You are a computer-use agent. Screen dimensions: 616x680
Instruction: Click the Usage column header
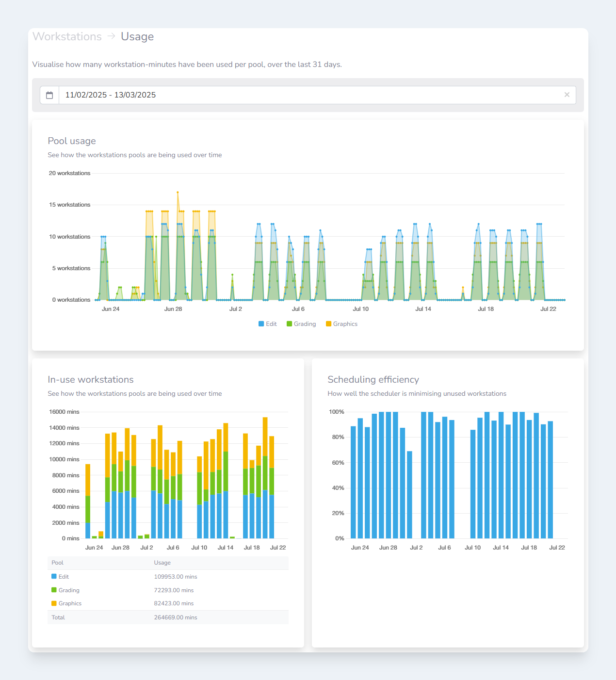click(162, 563)
